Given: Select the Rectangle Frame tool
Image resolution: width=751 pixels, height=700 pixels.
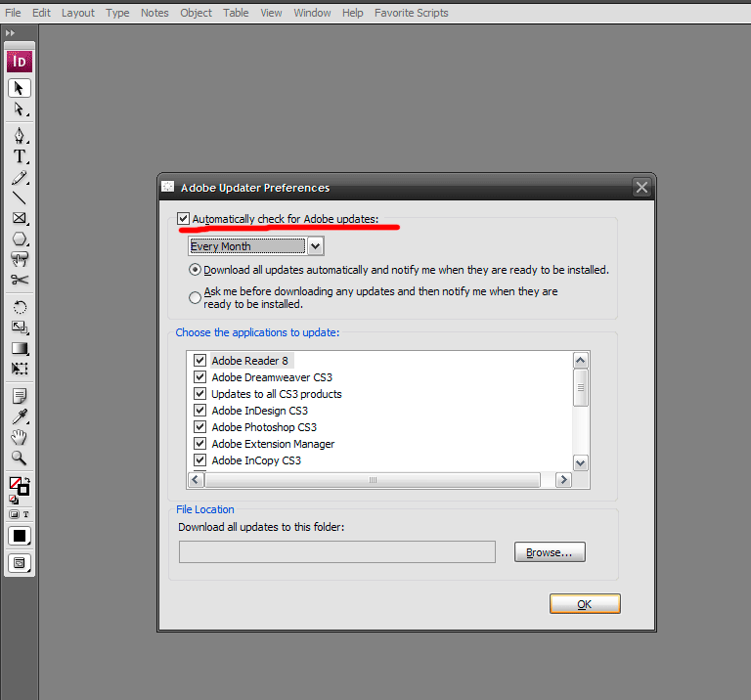Looking at the screenshot, I should (x=20, y=218).
